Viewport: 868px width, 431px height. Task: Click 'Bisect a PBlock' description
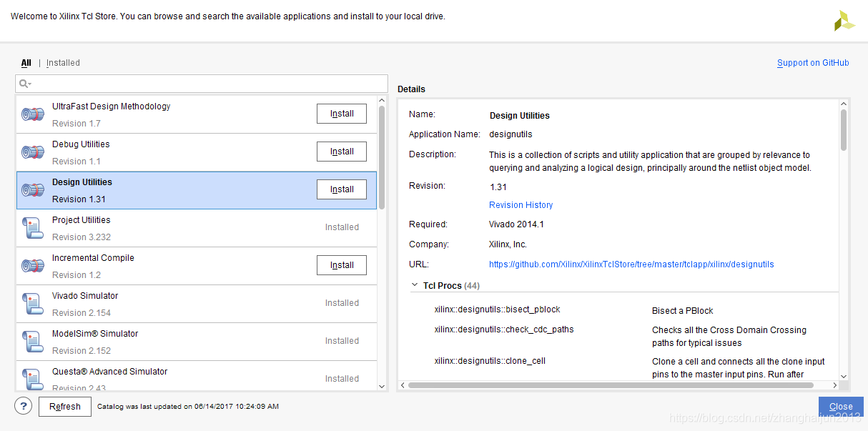click(x=683, y=311)
